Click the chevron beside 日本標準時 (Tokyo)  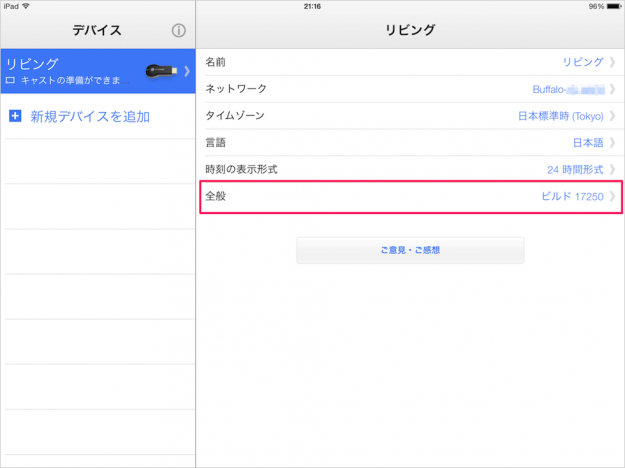(612, 116)
